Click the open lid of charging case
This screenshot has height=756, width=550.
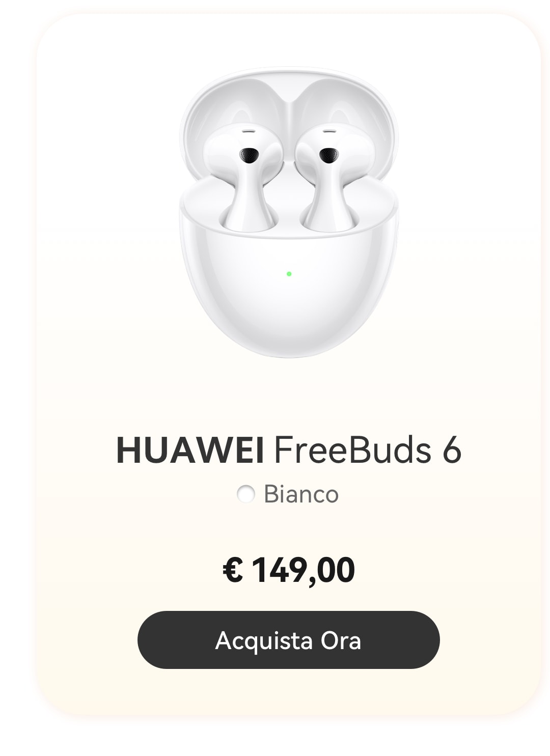289,117
